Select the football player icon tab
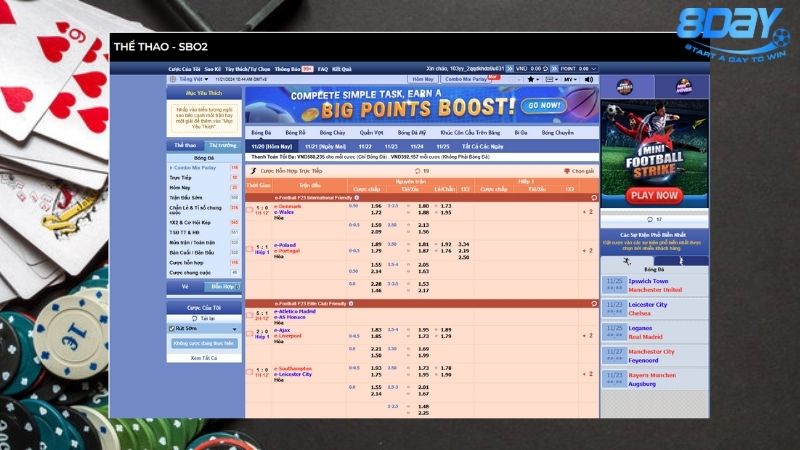 point(627,261)
